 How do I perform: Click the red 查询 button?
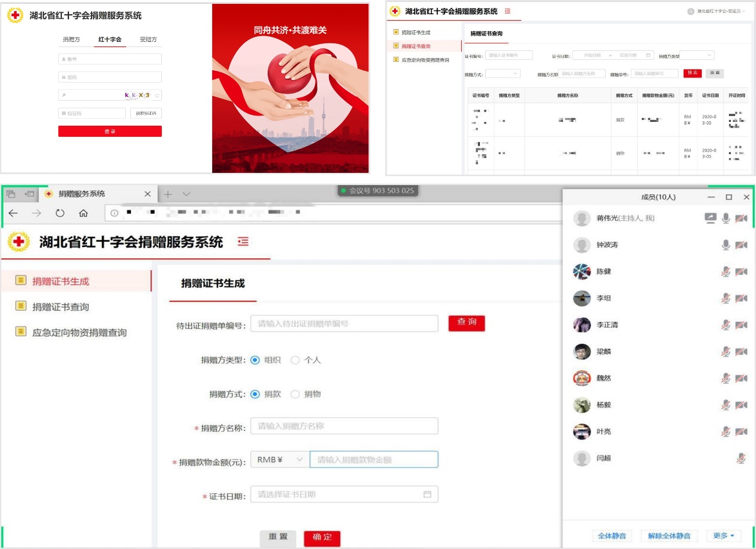pyautogui.click(x=466, y=323)
